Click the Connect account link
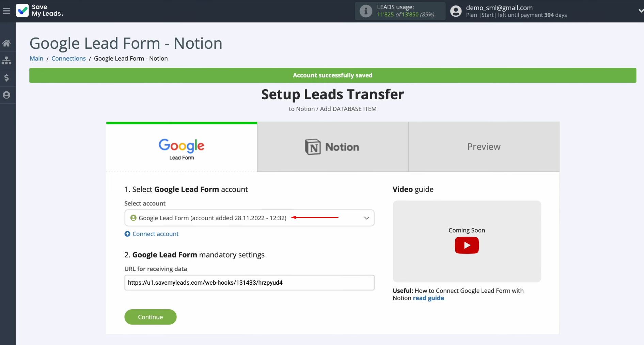644x345 pixels. pyautogui.click(x=155, y=234)
